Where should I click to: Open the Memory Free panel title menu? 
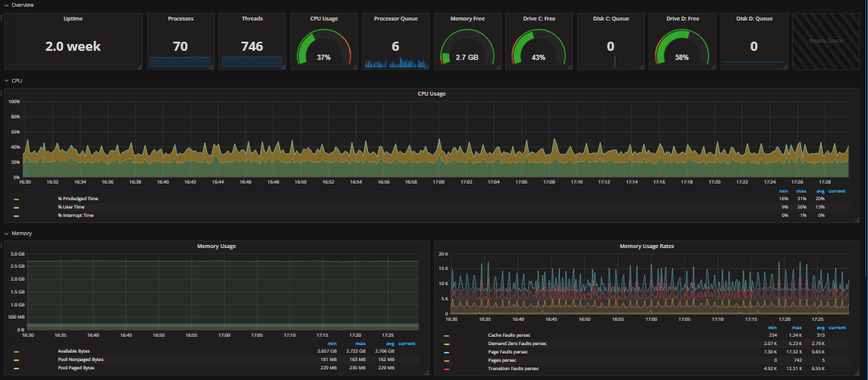click(467, 18)
